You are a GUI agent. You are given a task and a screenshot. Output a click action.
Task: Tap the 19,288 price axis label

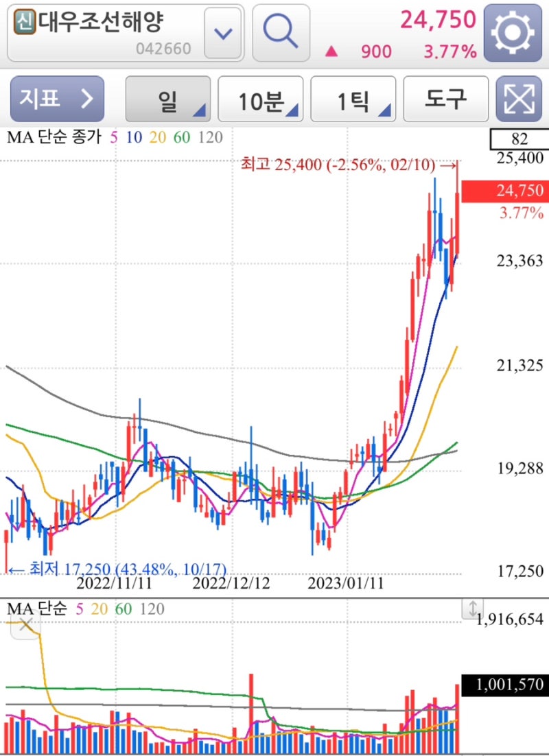[520, 468]
